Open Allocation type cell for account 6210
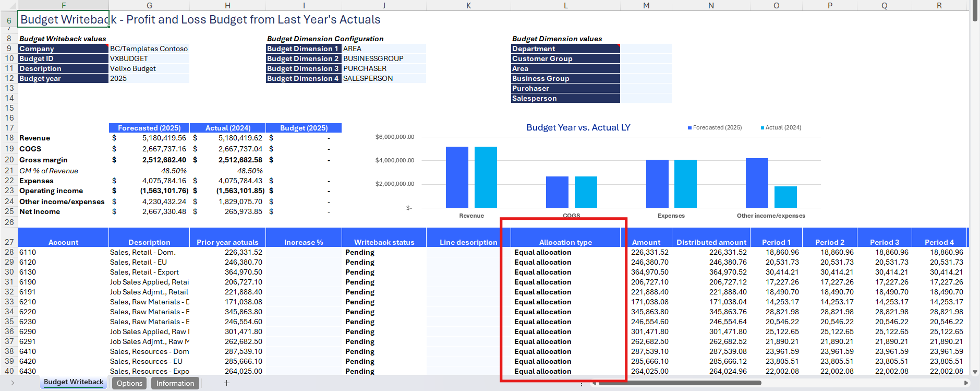This screenshot has height=391, width=980. coord(565,302)
